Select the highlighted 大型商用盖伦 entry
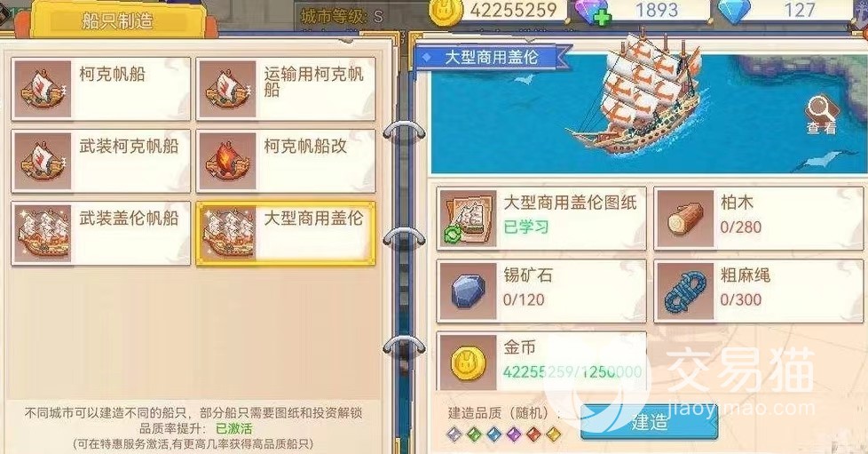This screenshot has height=454, width=868. (x=286, y=234)
